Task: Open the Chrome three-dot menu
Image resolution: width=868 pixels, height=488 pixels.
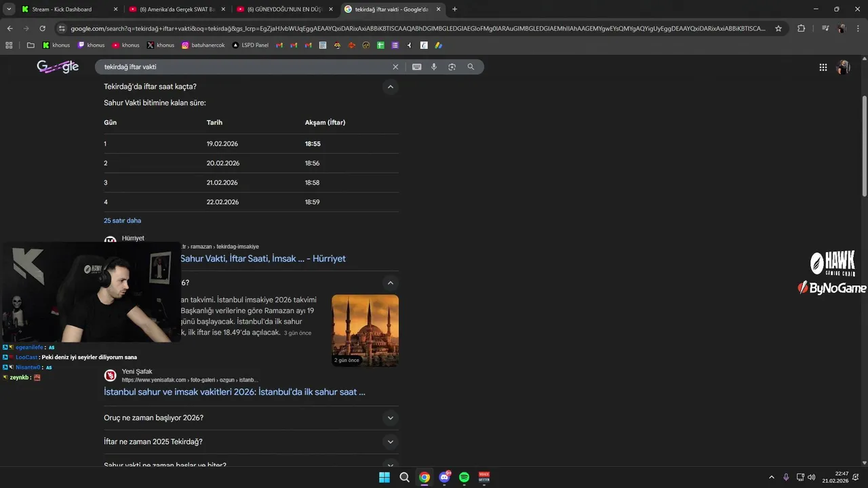Action: (859, 28)
